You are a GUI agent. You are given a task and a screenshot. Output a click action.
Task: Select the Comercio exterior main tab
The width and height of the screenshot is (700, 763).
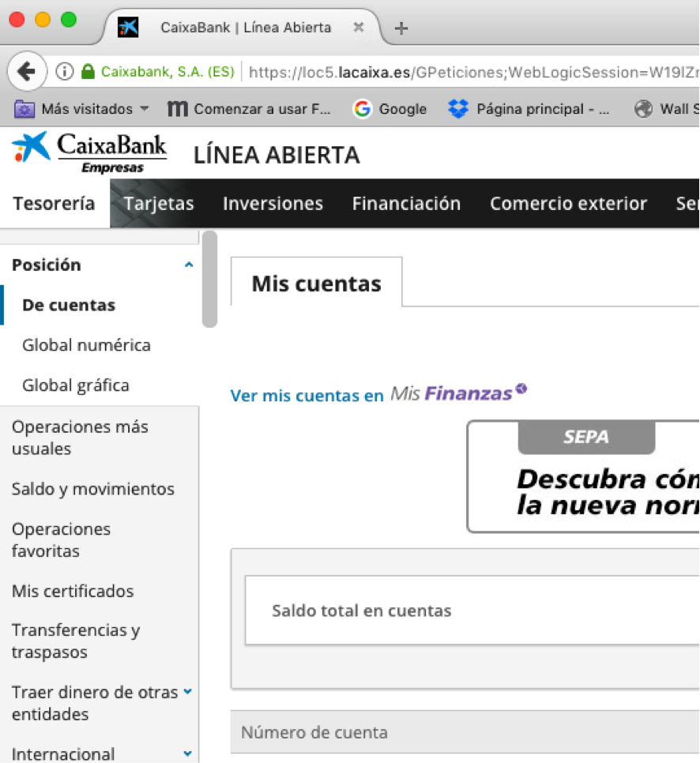(x=569, y=204)
